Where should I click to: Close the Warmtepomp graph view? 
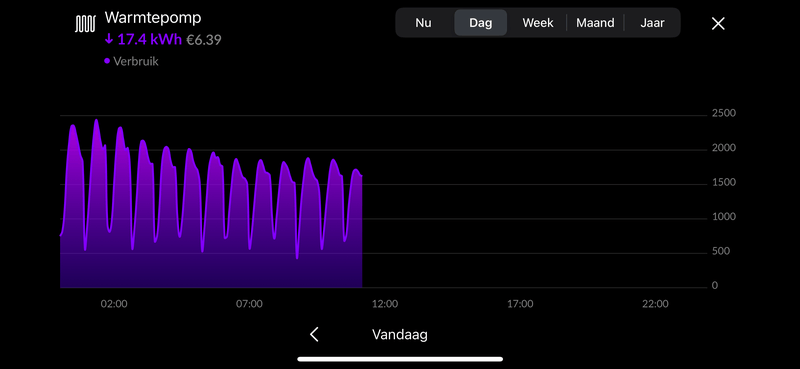point(718,23)
